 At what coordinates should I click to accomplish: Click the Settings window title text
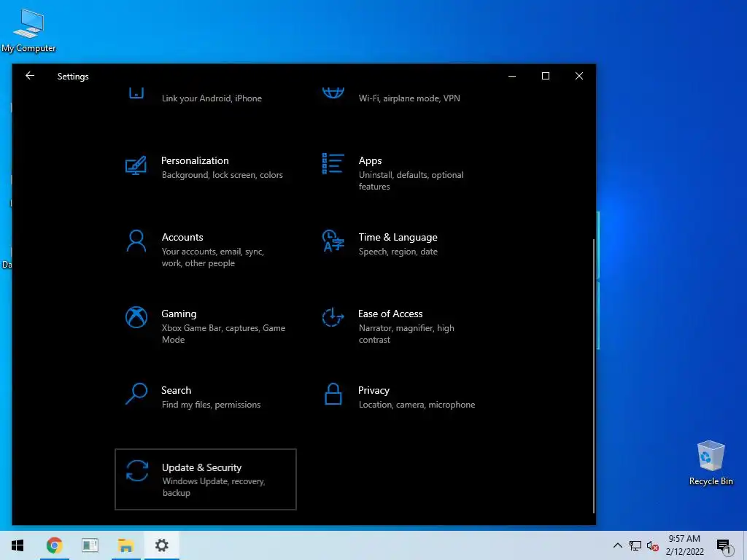tap(73, 76)
